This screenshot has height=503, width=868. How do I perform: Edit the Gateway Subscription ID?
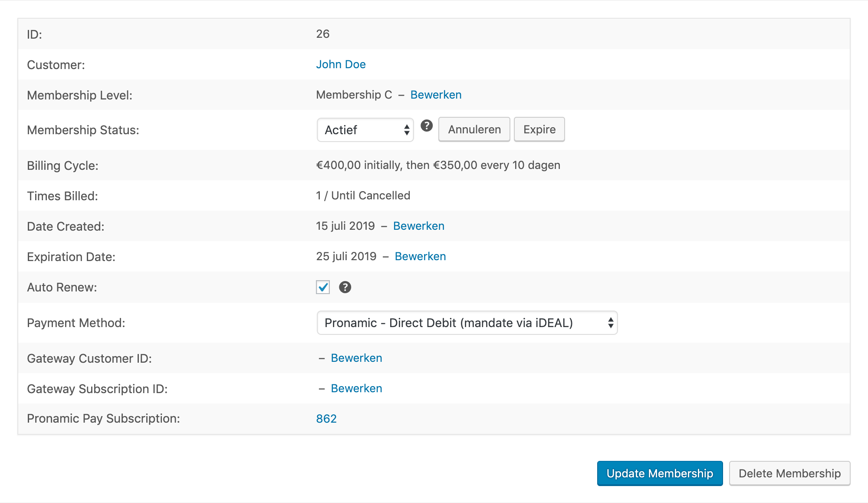pos(356,388)
